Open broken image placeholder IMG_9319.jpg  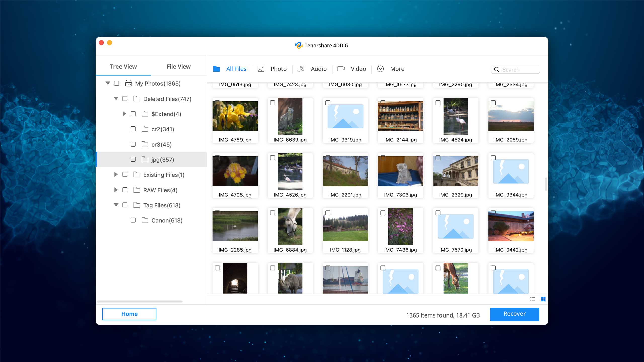[345, 116]
